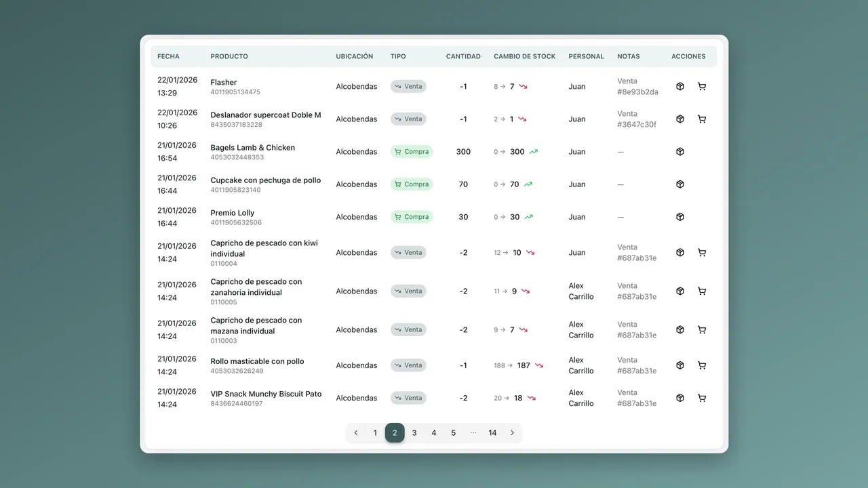
Task: Click the FECHA column header
Action: 168,56
